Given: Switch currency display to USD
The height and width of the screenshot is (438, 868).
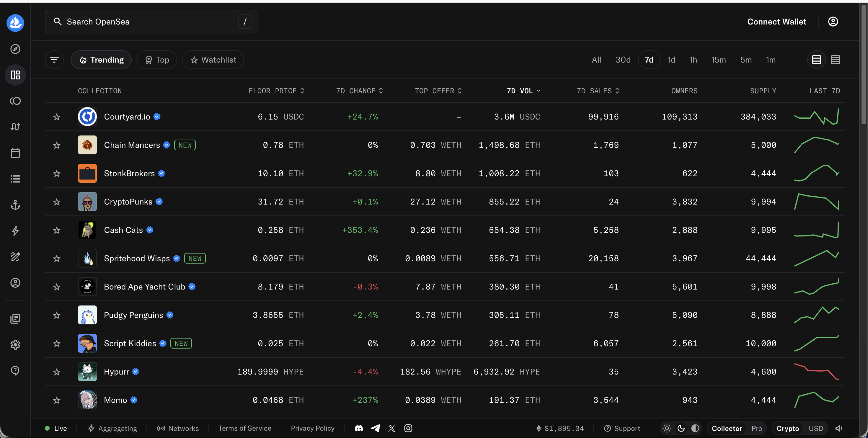Looking at the screenshot, I should [x=816, y=428].
